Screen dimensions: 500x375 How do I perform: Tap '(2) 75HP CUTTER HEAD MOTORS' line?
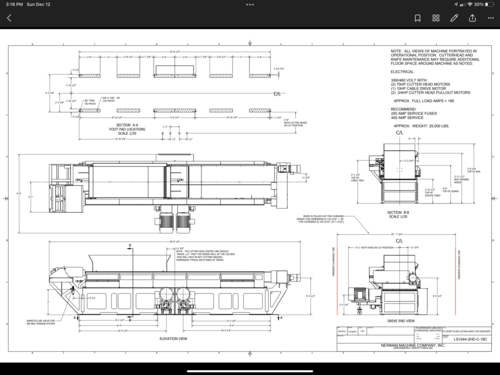point(420,84)
